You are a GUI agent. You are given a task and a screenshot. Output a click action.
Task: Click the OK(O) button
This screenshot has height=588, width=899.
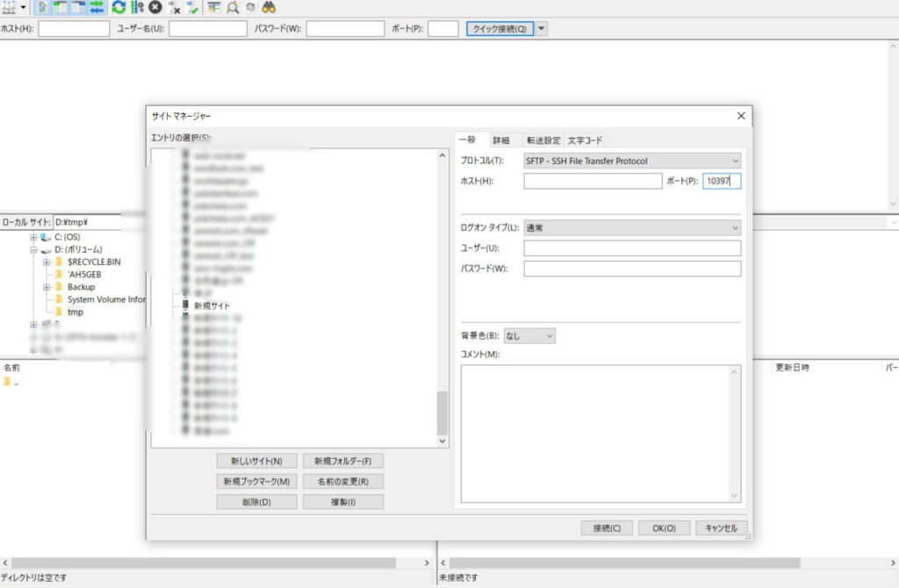(x=664, y=527)
